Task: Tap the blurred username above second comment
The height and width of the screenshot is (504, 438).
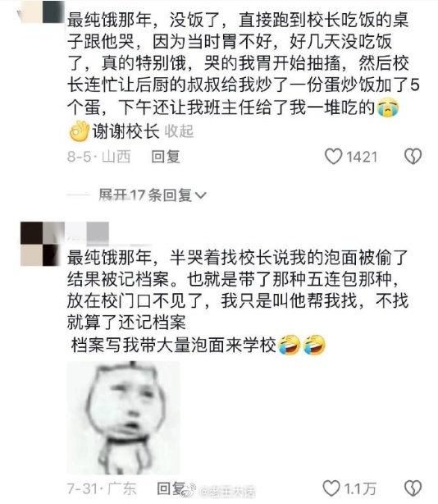Action: coord(87,231)
